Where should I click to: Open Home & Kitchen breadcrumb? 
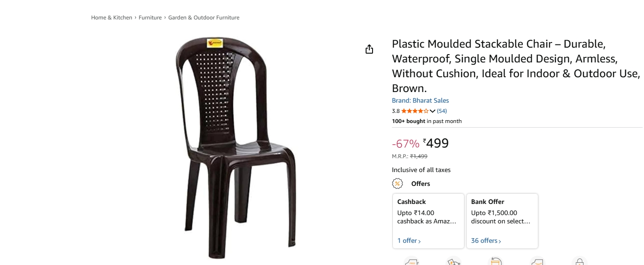point(112,18)
